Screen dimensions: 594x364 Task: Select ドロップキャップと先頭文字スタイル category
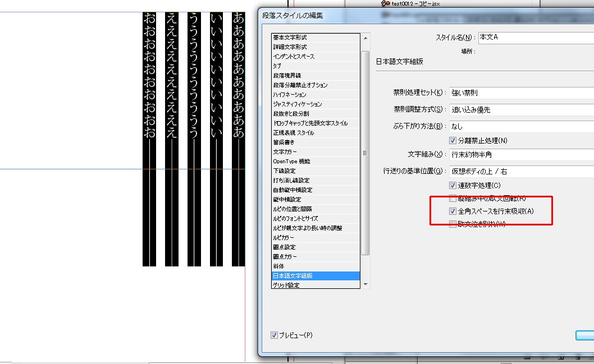click(x=316, y=123)
